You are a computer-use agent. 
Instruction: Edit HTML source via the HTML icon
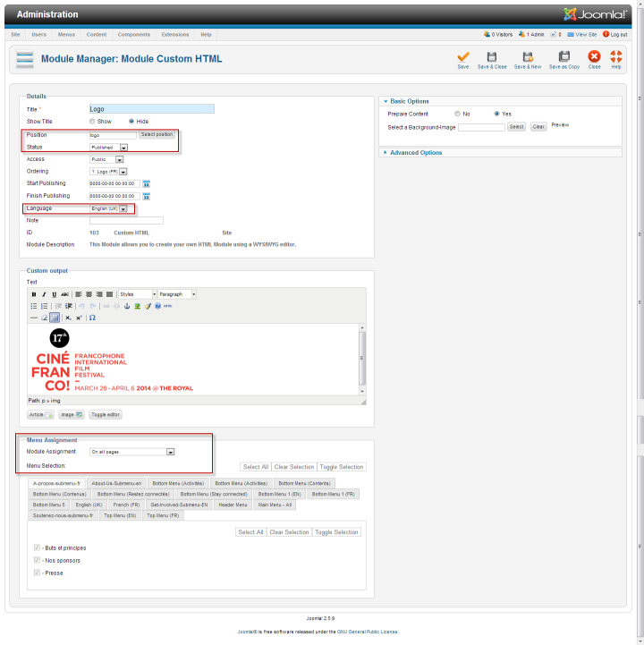click(x=168, y=306)
